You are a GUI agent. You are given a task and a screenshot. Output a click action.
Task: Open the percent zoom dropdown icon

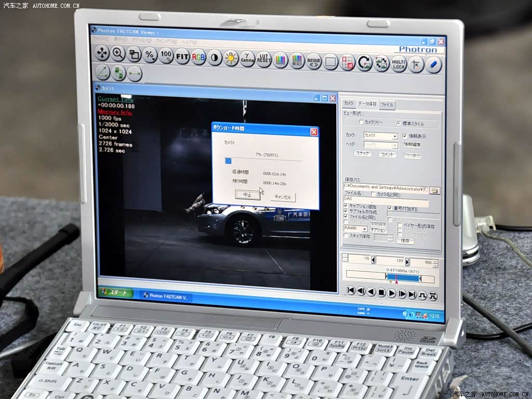pyautogui.click(x=150, y=55)
